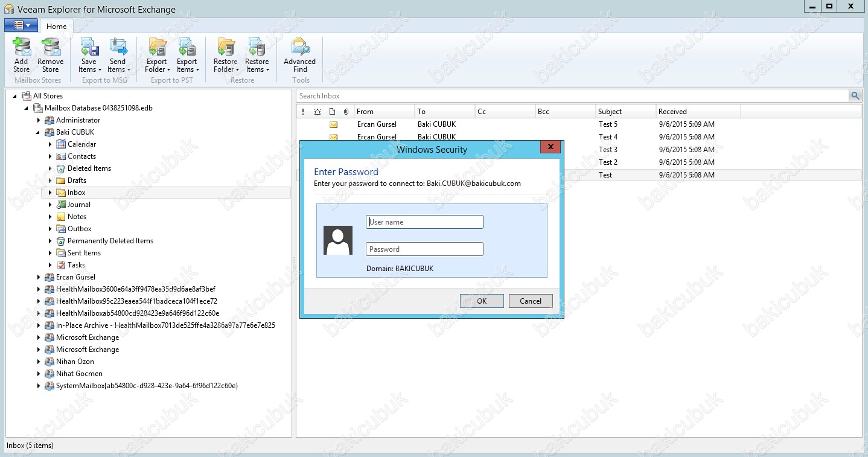Select the Calendar folder
The height and width of the screenshot is (457, 868).
[x=81, y=144]
